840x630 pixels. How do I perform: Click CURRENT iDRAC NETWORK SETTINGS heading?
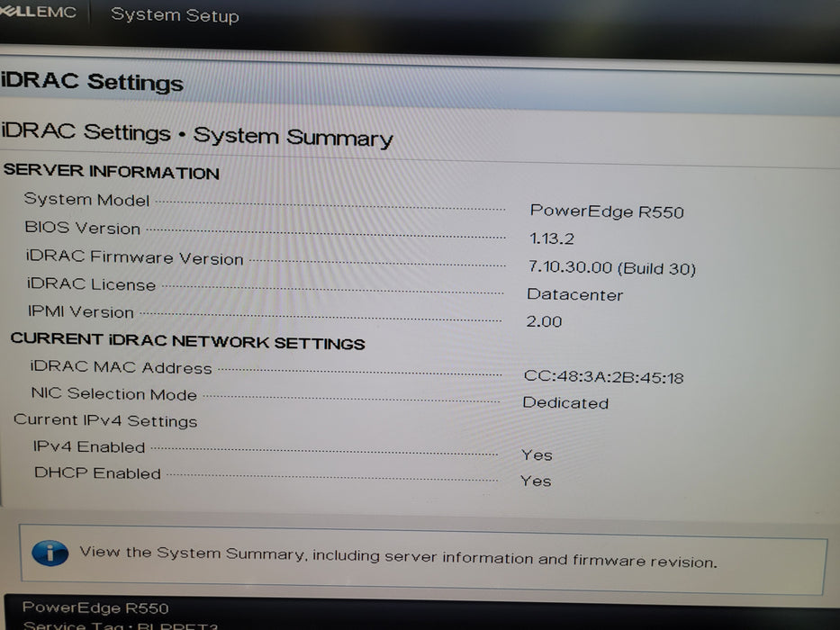(x=188, y=341)
